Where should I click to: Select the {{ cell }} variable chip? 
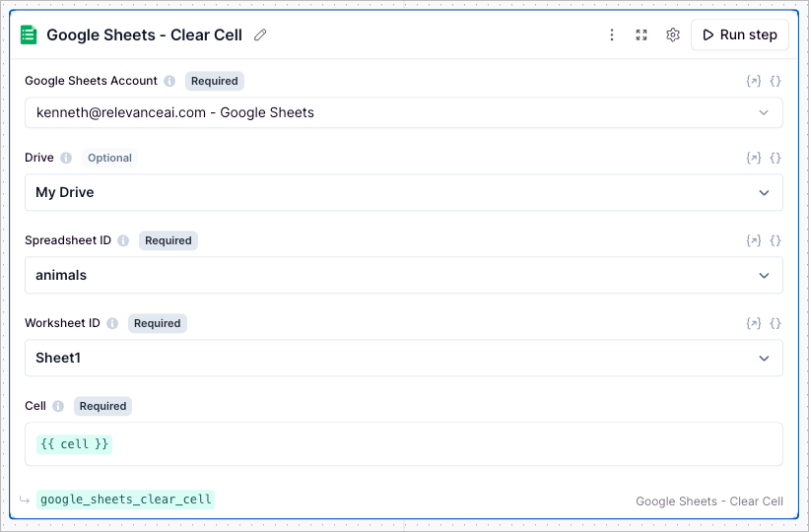(x=74, y=444)
